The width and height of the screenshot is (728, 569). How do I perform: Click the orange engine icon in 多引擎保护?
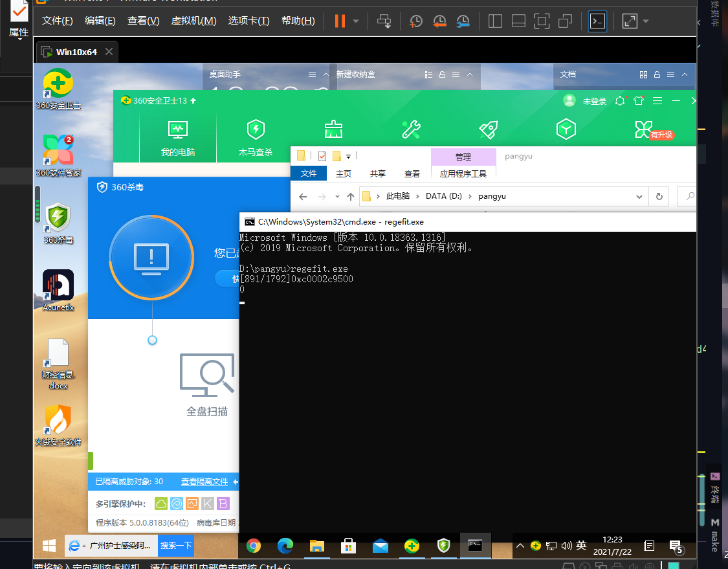pos(192,504)
